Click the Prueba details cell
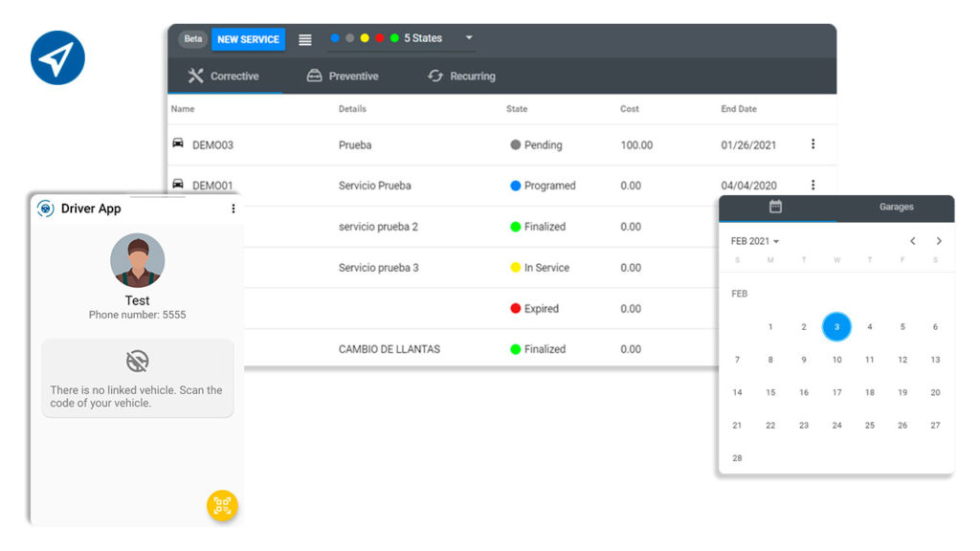This screenshot has width=980, height=551. tap(355, 145)
